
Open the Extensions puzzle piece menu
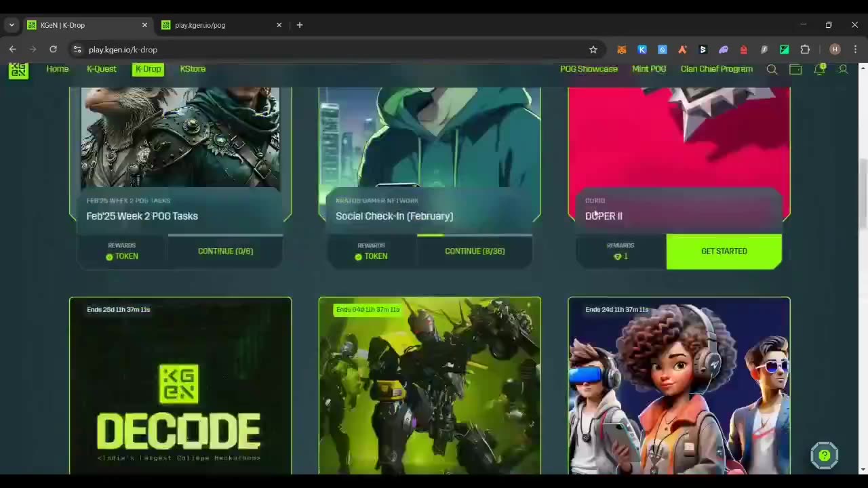pyautogui.click(x=806, y=49)
